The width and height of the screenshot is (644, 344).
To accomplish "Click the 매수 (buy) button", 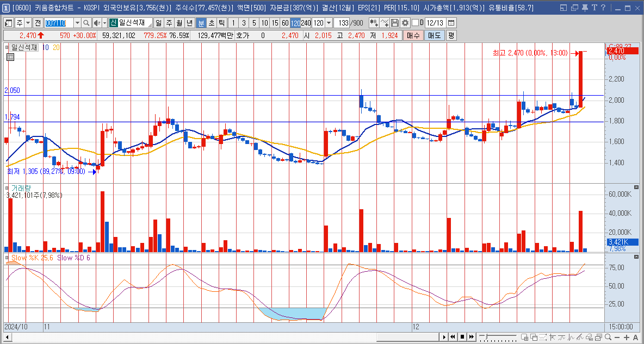I will pos(413,35).
